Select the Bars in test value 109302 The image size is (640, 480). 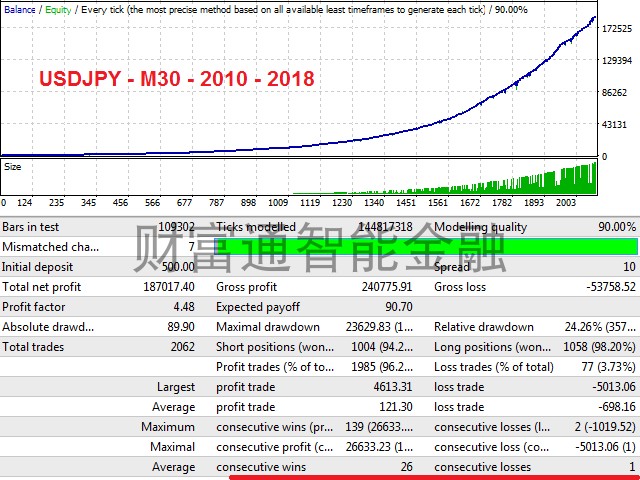(176, 227)
